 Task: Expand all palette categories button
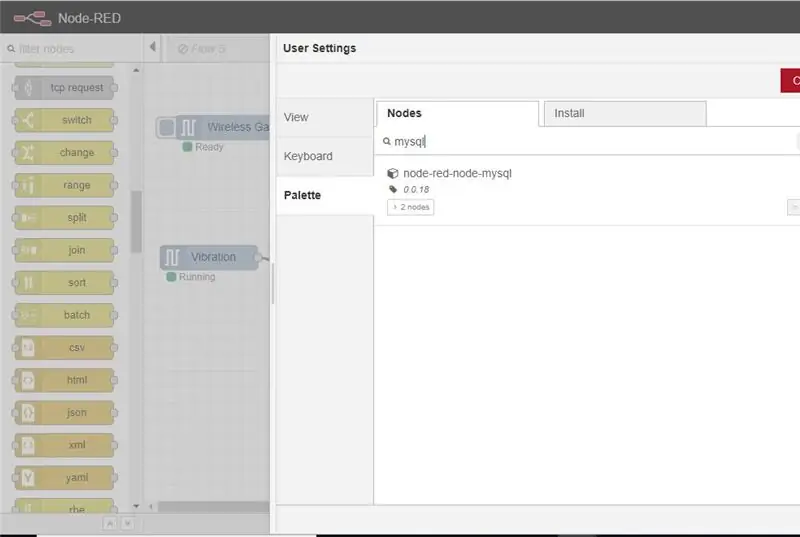pos(128,523)
